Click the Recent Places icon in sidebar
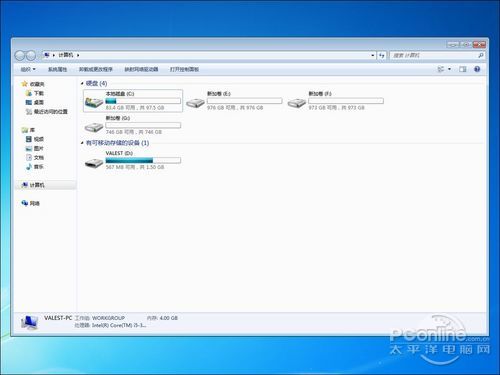The width and height of the screenshot is (500, 375). coord(29,112)
